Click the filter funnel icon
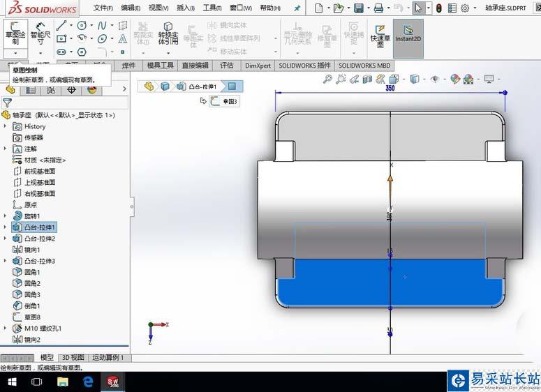 pos(7,103)
